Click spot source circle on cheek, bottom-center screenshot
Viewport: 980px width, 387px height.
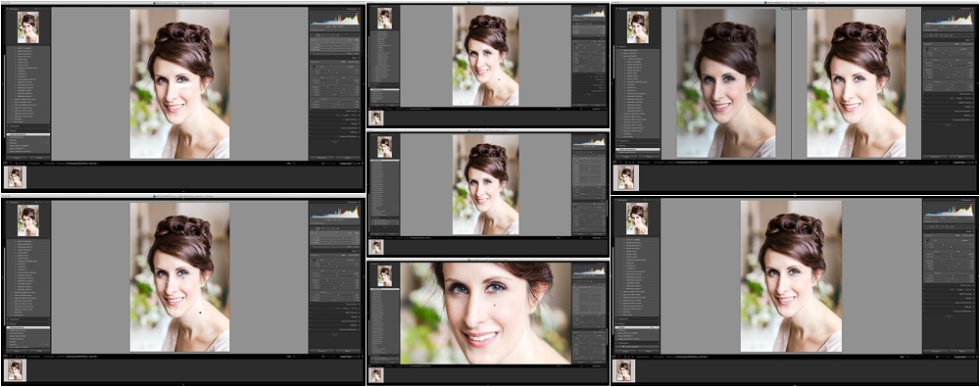point(511,305)
